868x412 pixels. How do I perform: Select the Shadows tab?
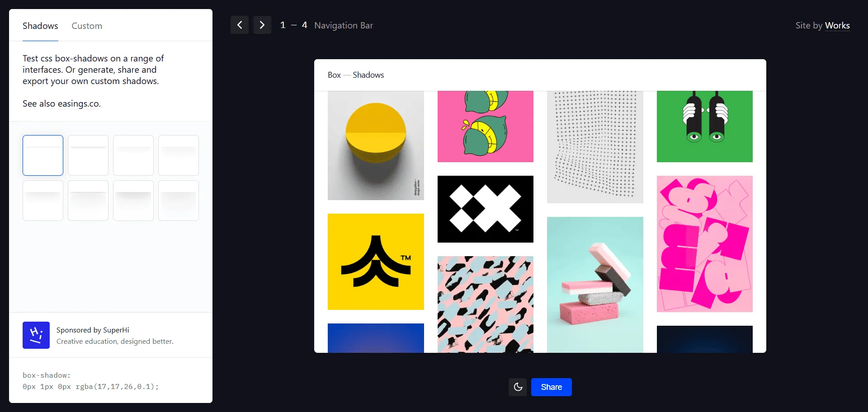40,26
